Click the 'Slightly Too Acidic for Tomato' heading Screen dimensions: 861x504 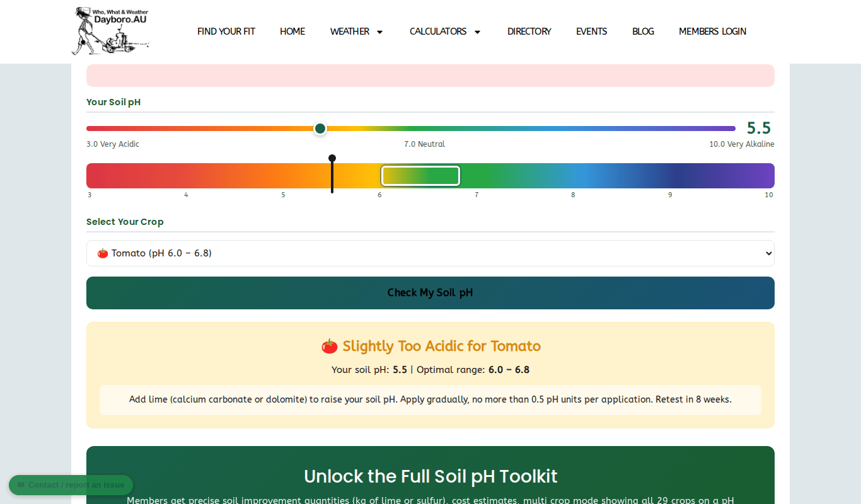coord(430,346)
